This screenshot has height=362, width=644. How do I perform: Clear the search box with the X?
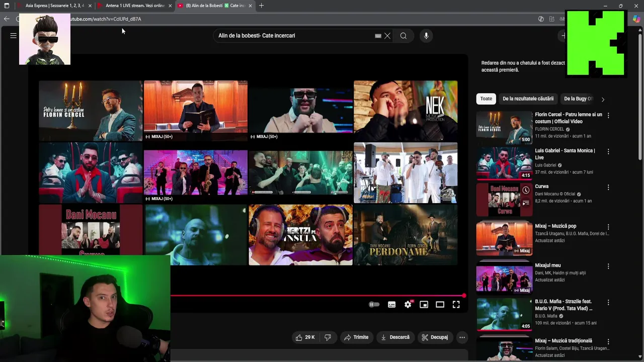[x=387, y=36]
